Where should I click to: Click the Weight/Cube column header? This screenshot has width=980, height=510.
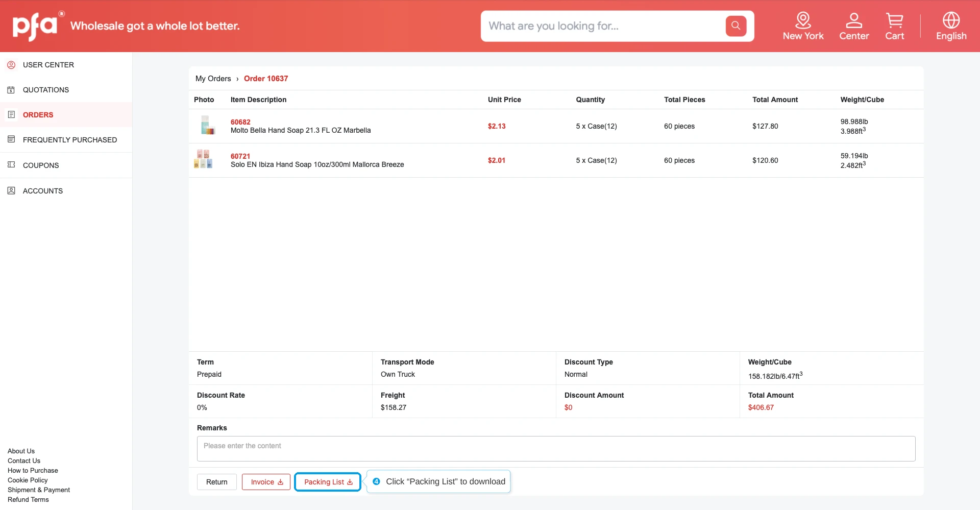click(862, 100)
